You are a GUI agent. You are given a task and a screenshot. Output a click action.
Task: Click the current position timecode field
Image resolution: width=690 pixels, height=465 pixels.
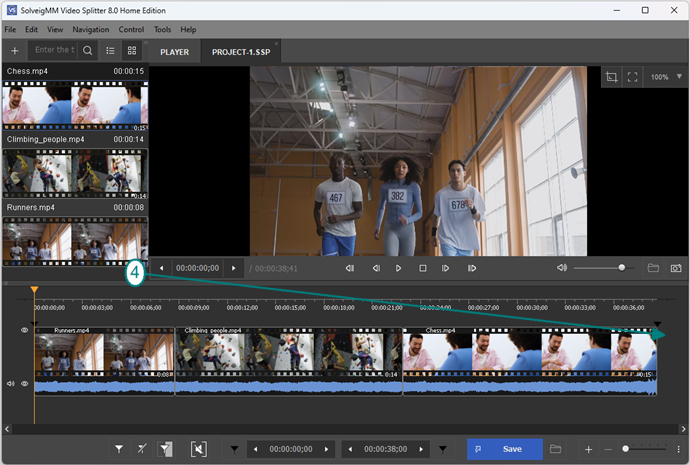tap(198, 268)
